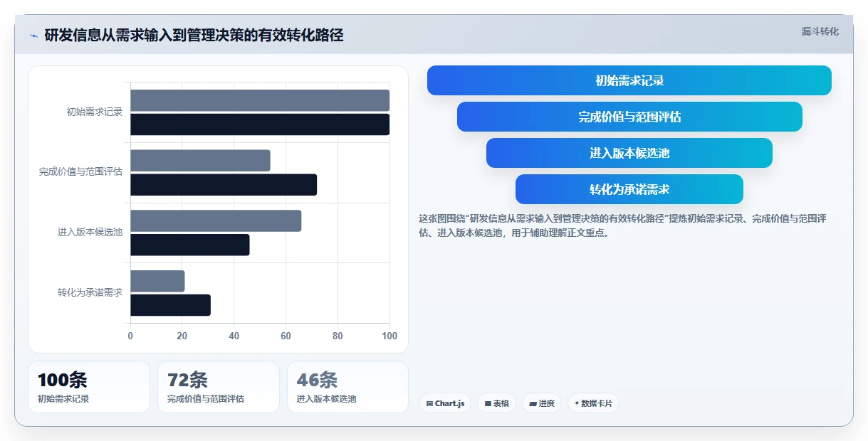Click the 数据卡片 tag
Viewport: 868px width, 441px height.
coord(593,403)
